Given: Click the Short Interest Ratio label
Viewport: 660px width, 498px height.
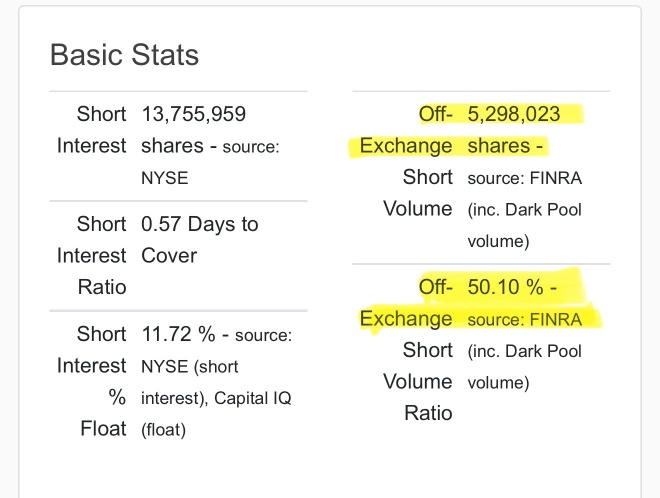Looking at the screenshot, I should (91, 256).
